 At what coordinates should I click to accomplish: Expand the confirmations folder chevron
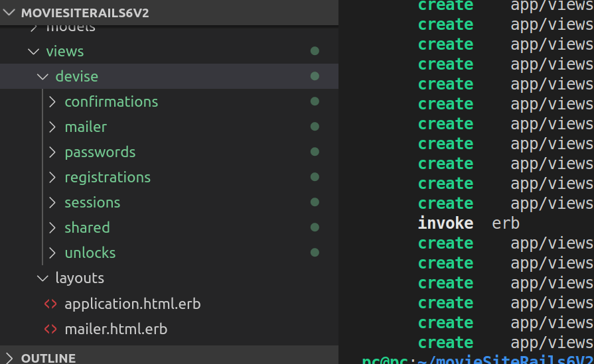tap(52, 101)
